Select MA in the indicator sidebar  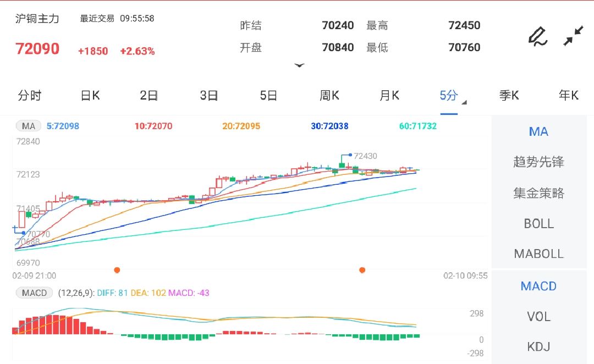pos(538,132)
